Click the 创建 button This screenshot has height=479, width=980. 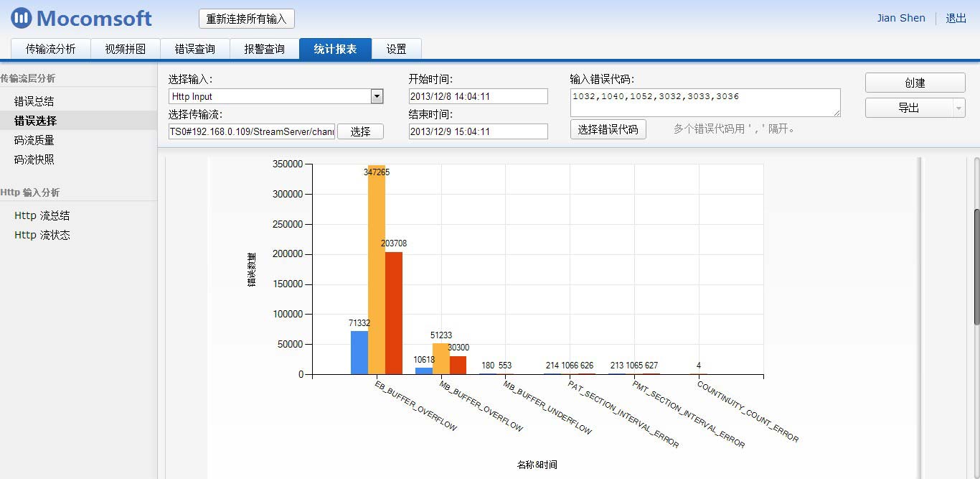(x=915, y=82)
